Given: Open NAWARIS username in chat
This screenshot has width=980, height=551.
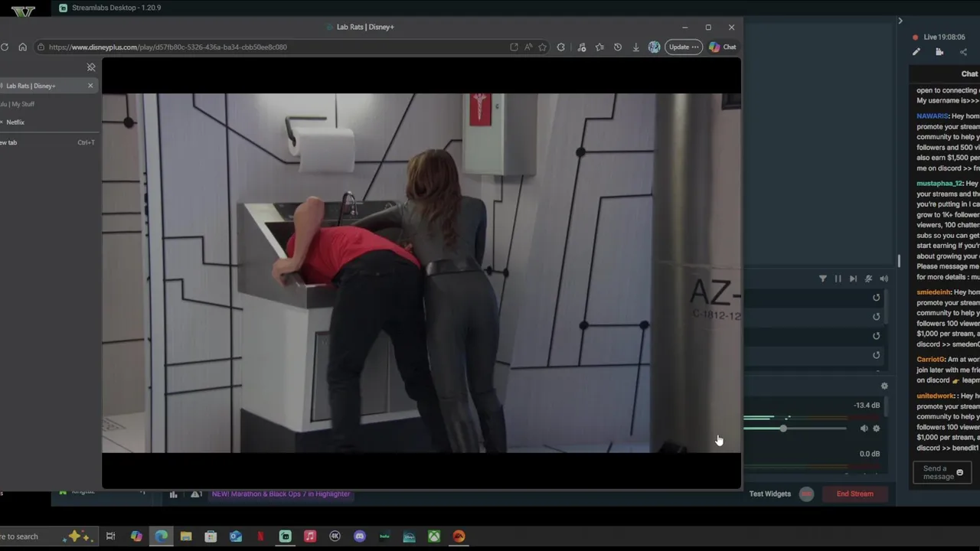Looking at the screenshot, I should click(x=933, y=116).
